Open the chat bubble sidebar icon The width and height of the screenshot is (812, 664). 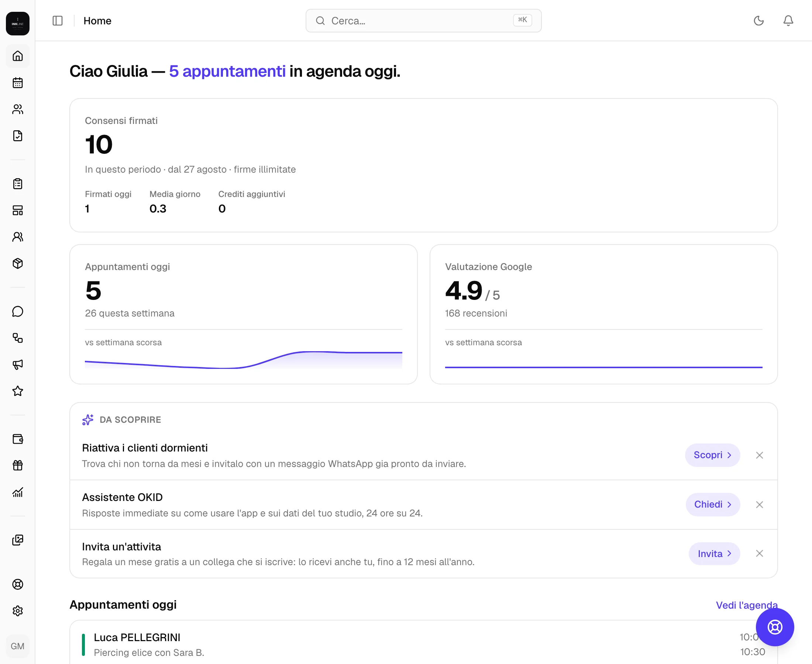[x=18, y=311]
